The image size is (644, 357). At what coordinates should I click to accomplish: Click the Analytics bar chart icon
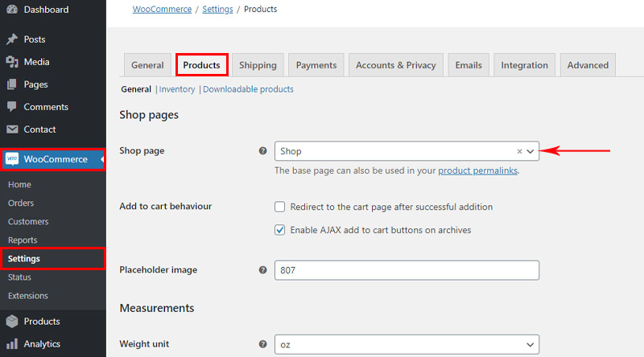tap(12, 344)
